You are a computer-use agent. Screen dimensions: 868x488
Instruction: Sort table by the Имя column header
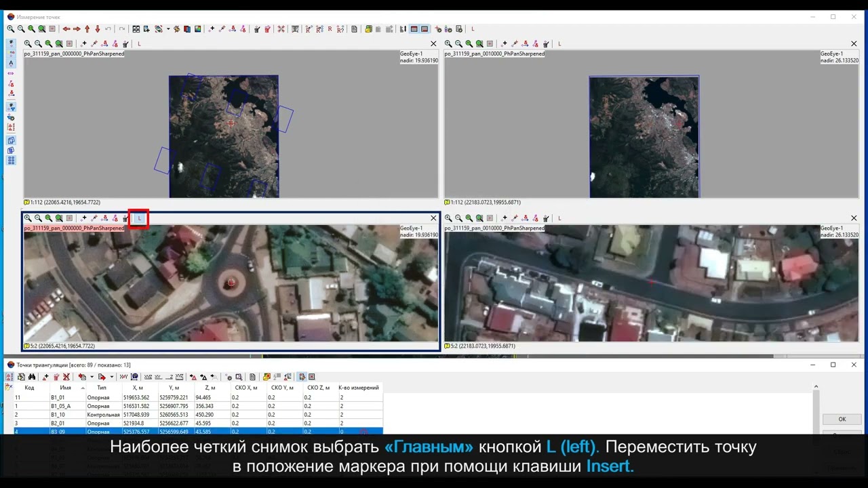pyautogui.click(x=66, y=388)
